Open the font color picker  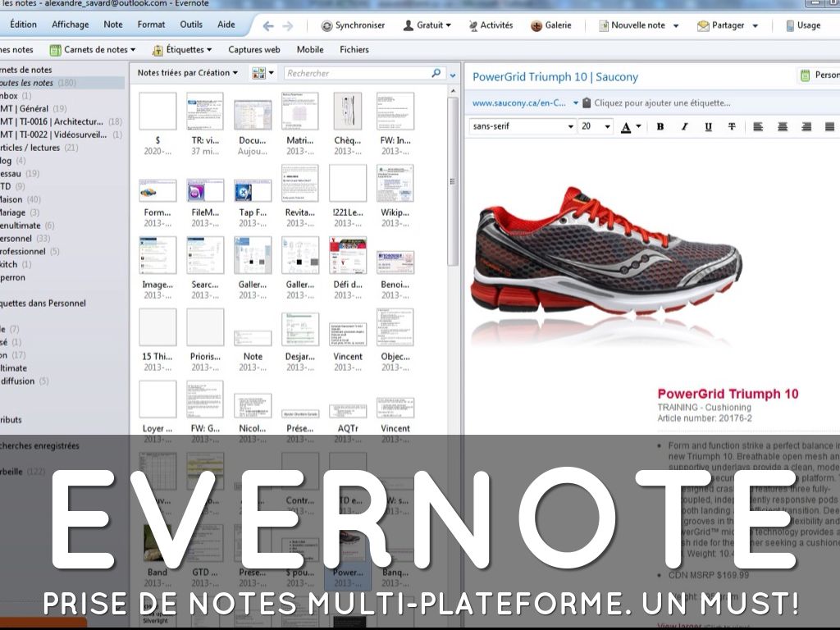630,126
